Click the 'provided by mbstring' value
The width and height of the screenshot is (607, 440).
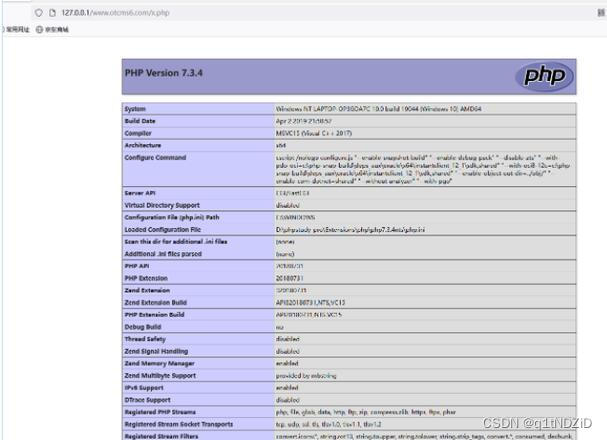click(x=306, y=376)
